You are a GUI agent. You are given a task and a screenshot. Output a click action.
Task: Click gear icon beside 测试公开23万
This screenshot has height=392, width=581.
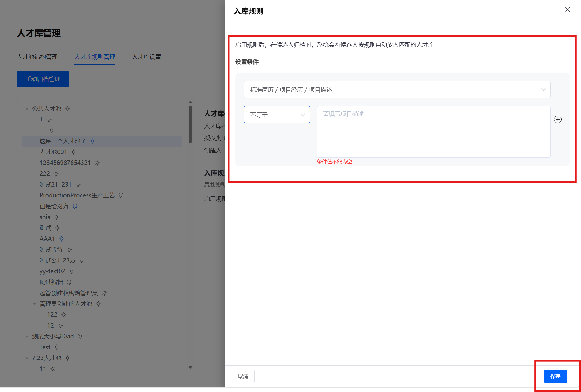tap(82, 260)
